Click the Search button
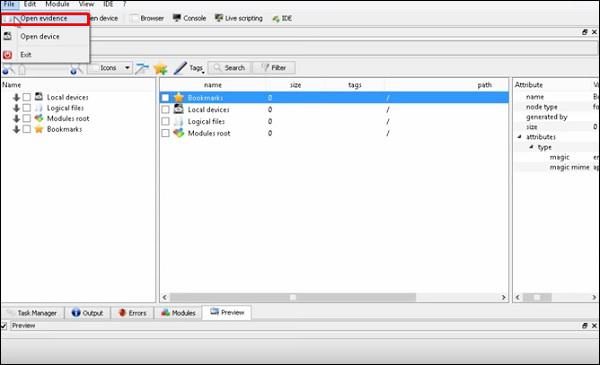The width and height of the screenshot is (600, 365). point(230,68)
